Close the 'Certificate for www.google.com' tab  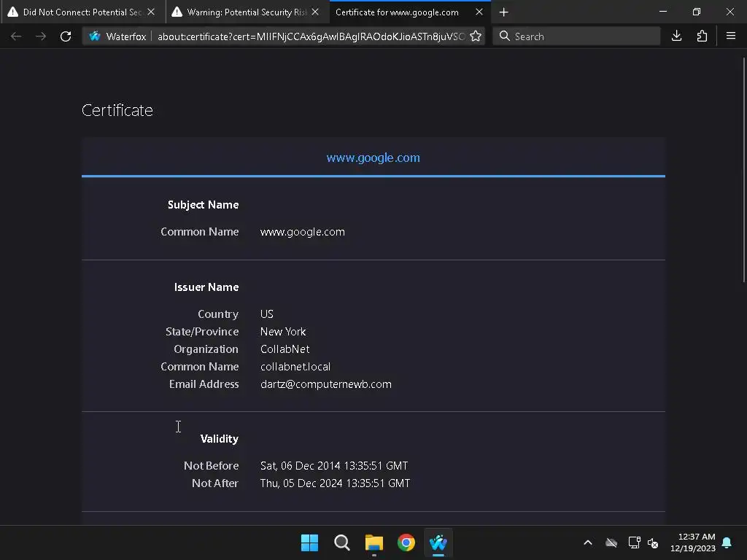click(x=479, y=12)
